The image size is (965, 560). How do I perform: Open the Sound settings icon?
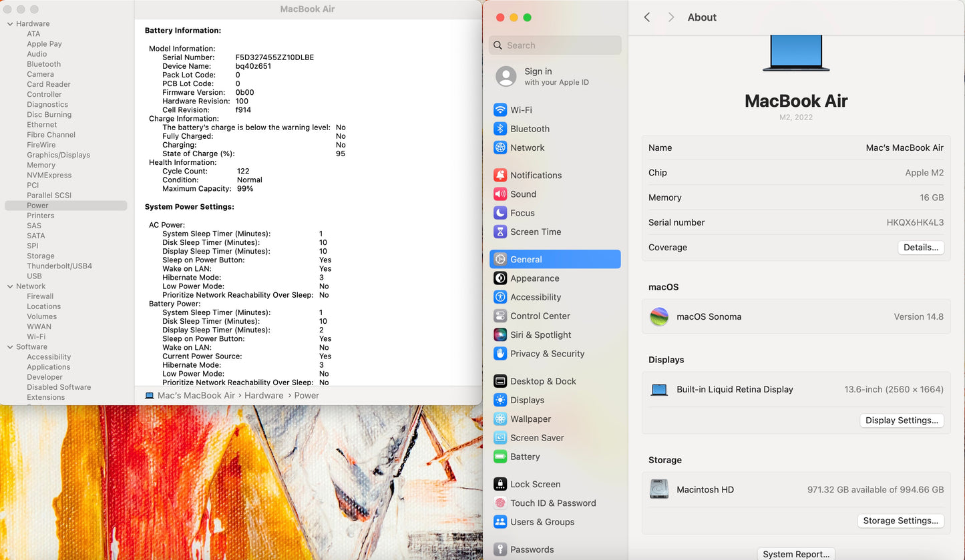click(x=500, y=194)
